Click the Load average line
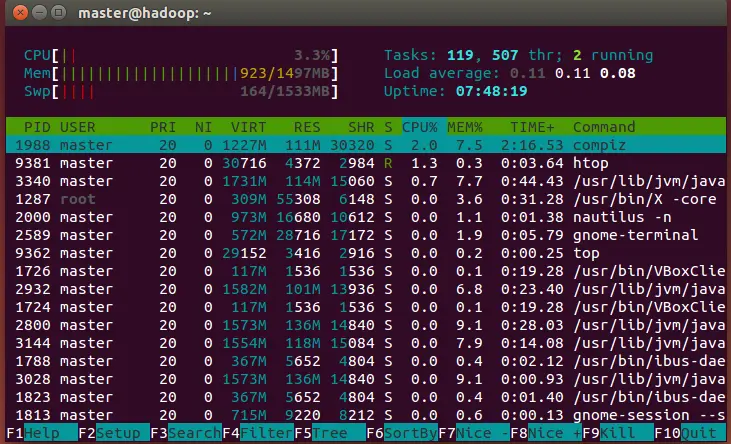This screenshot has width=731, height=444. point(510,73)
